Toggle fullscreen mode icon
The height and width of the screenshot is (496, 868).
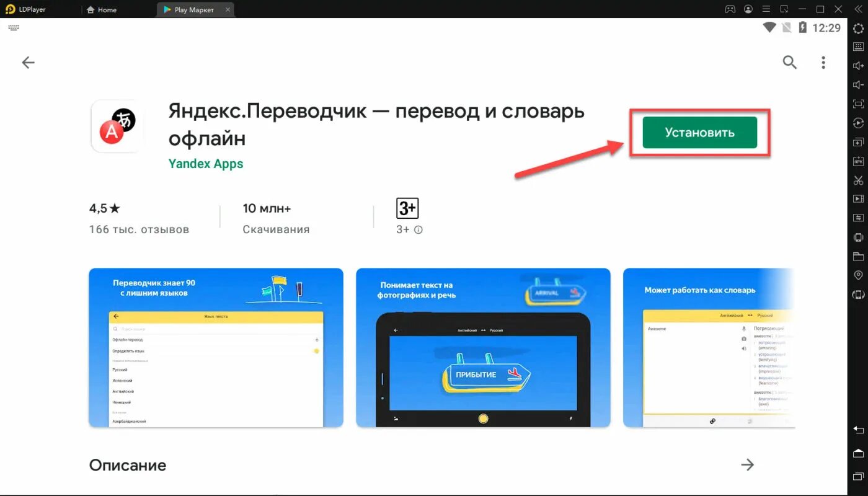tap(859, 104)
